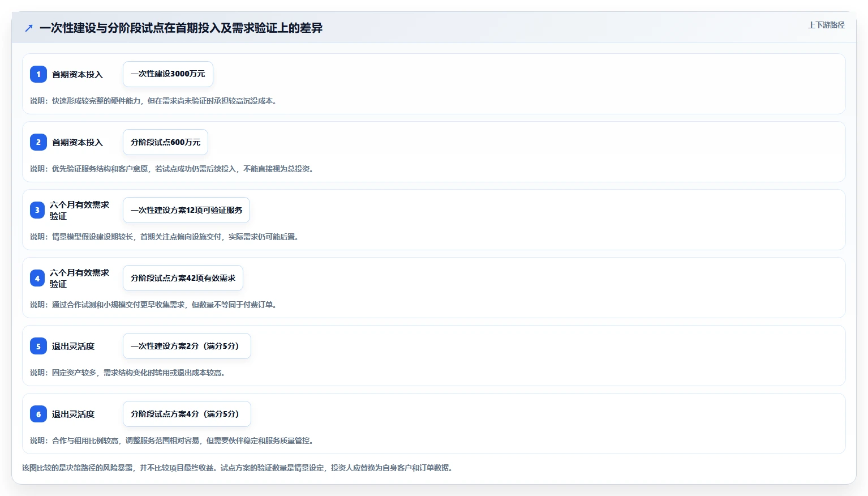Click the title 一次性建设与分阶段试点在首期投入及需求验证上的差异
The image size is (868, 496).
pyautogui.click(x=181, y=28)
